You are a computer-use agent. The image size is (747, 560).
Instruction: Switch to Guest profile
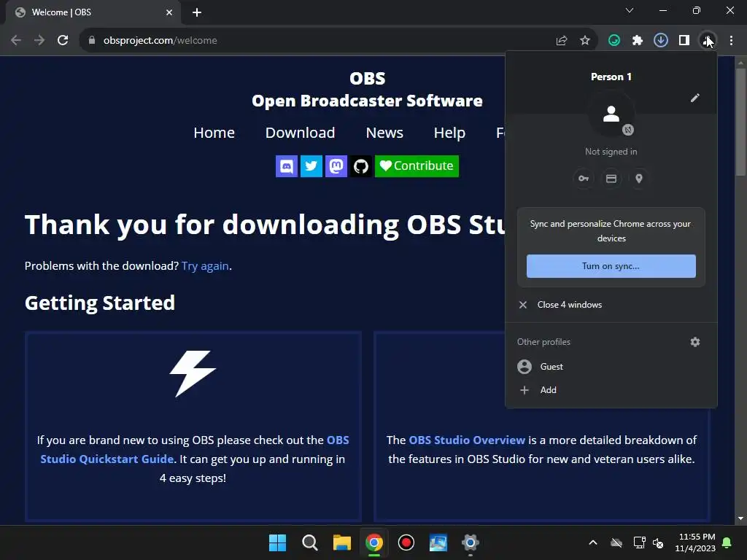[611, 367]
